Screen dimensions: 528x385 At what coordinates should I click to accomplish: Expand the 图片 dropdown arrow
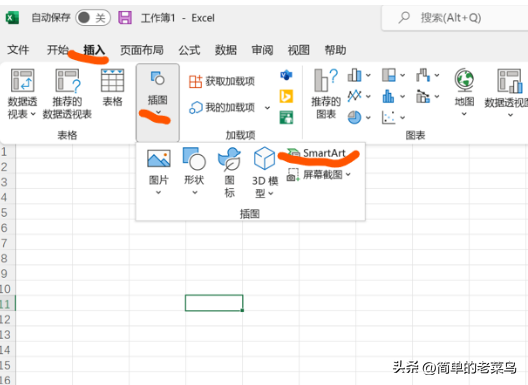click(159, 193)
